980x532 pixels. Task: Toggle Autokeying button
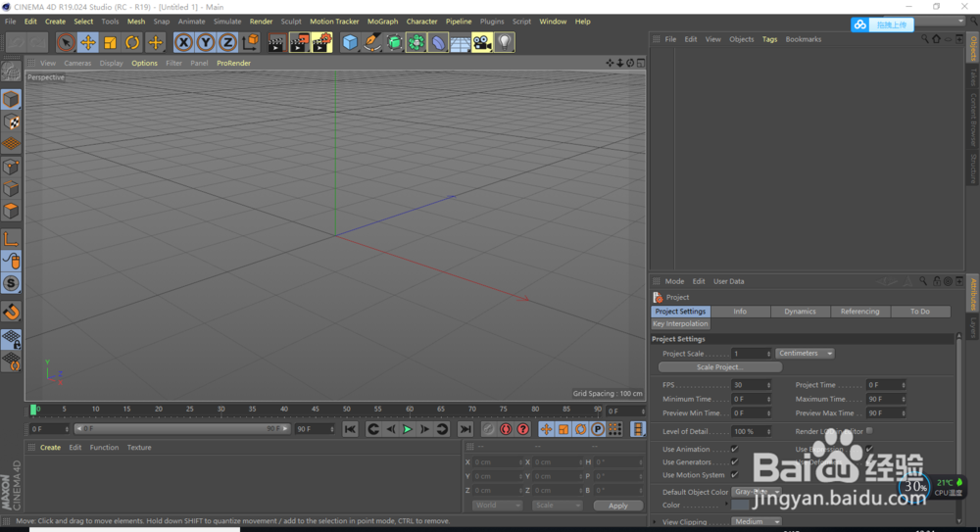coord(506,429)
